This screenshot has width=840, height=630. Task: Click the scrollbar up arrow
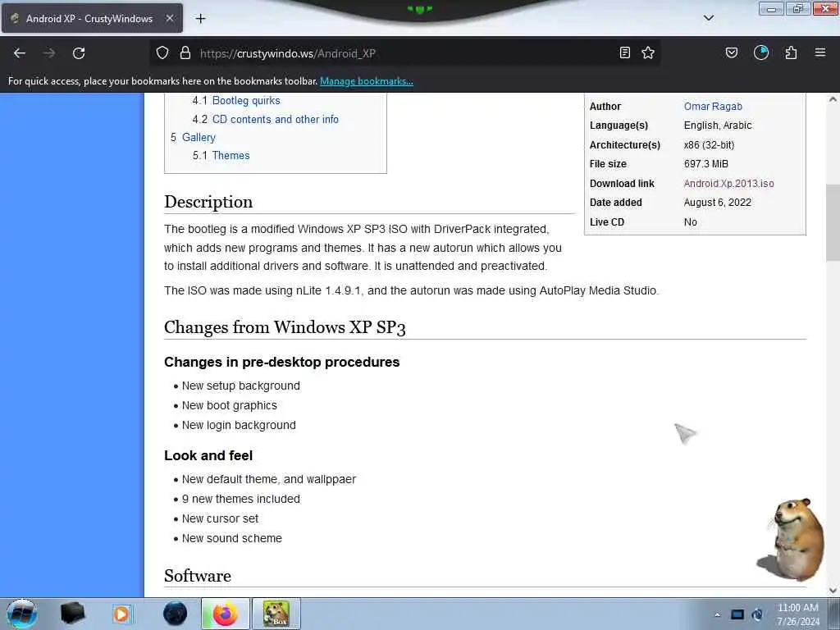click(833, 99)
